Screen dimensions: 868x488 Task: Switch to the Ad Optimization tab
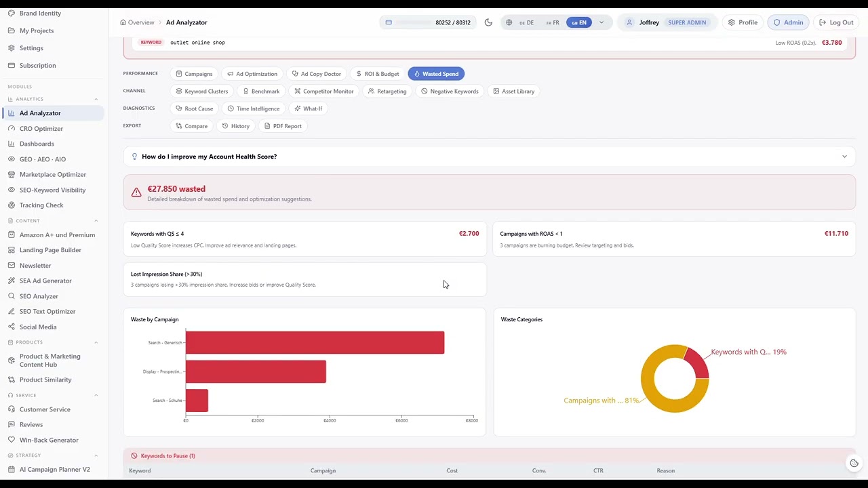252,74
